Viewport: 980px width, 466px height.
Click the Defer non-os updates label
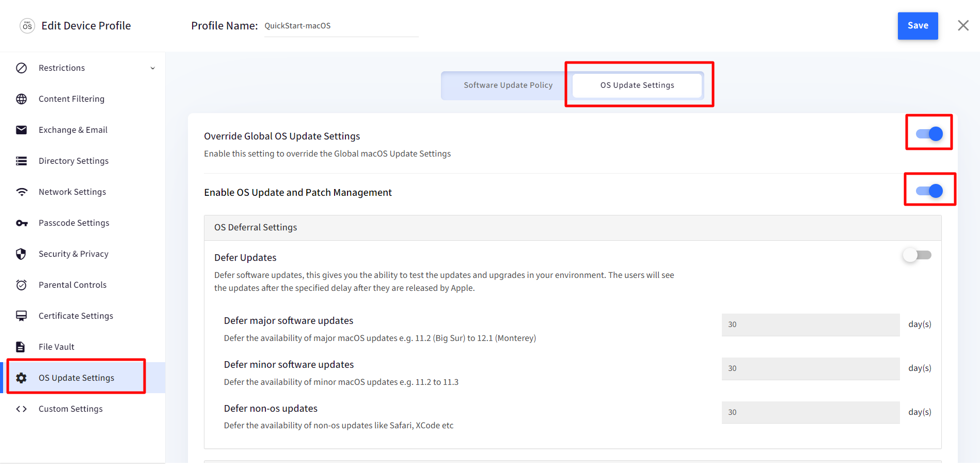click(271, 408)
